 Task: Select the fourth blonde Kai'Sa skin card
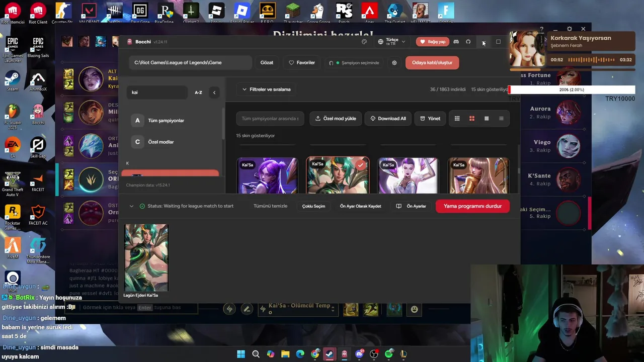pos(478,175)
